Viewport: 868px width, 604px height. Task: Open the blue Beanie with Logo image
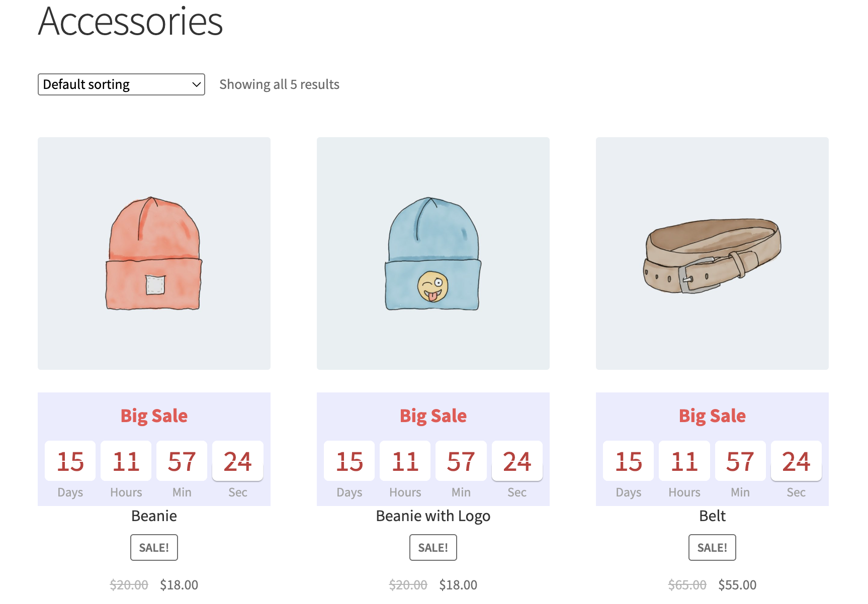coord(433,253)
